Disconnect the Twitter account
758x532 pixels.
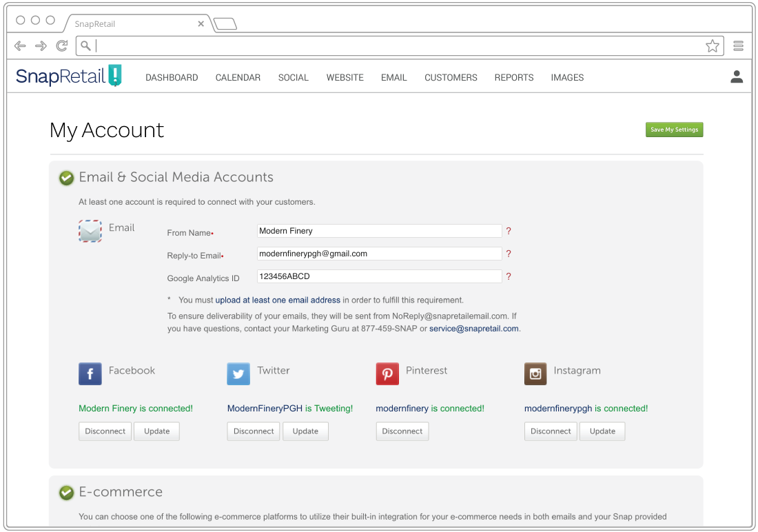tap(254, 431)
